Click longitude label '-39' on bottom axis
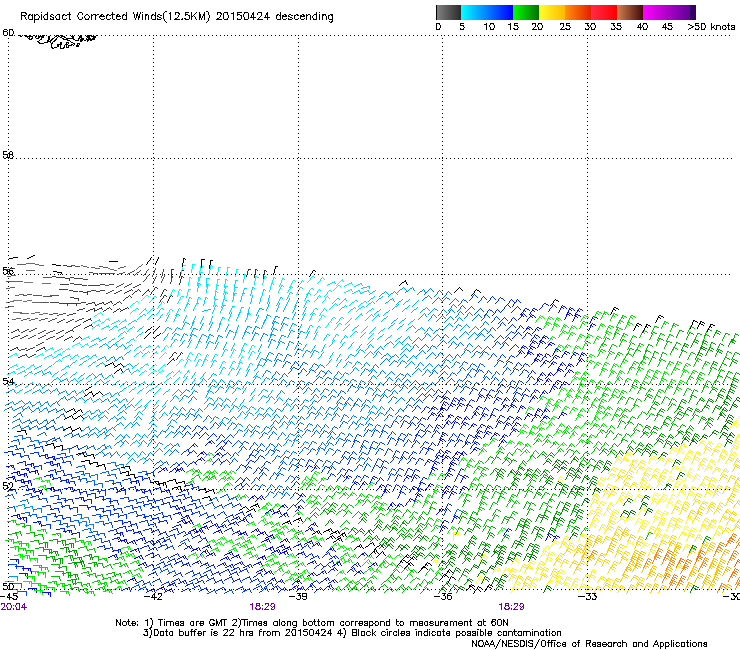The height and width of the screenshot is (650, 740). [x=298, y=597]
